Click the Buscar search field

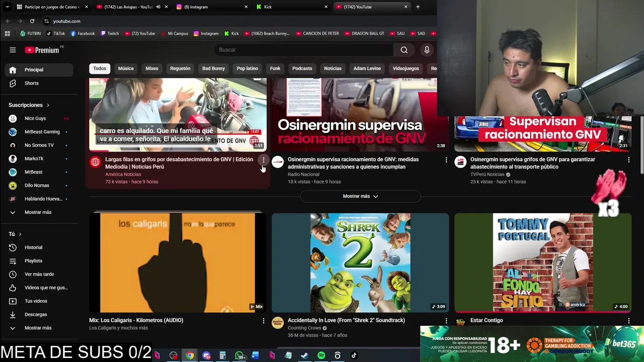click(x=304, y=50)
